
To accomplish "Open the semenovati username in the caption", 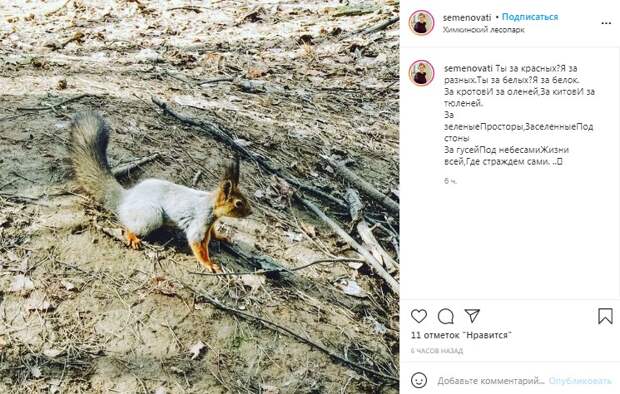I will (x=468, y=68).
